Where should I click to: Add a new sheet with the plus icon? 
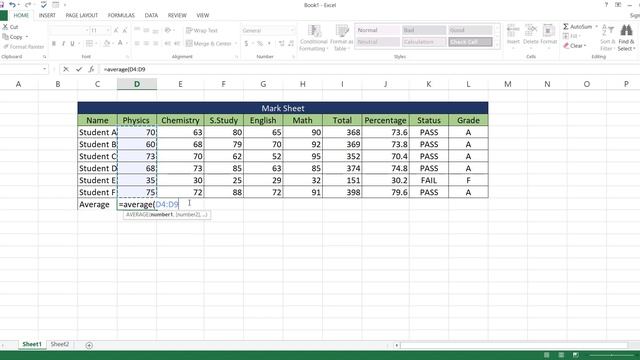pos(89,345)
